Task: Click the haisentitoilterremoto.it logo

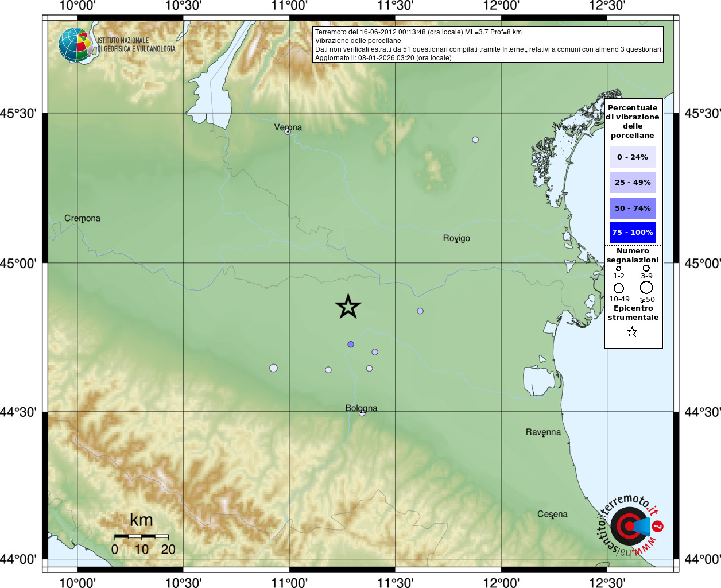Action: pyautogui.click(x=630, y=525)
